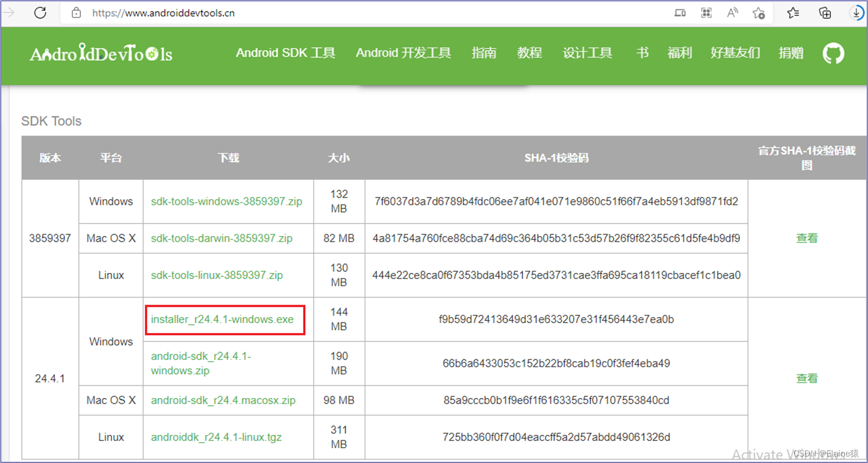The height and width of the screenshot is (463, 868).
Task: Click the 144 MB size cell
Action: click(339, 319)
